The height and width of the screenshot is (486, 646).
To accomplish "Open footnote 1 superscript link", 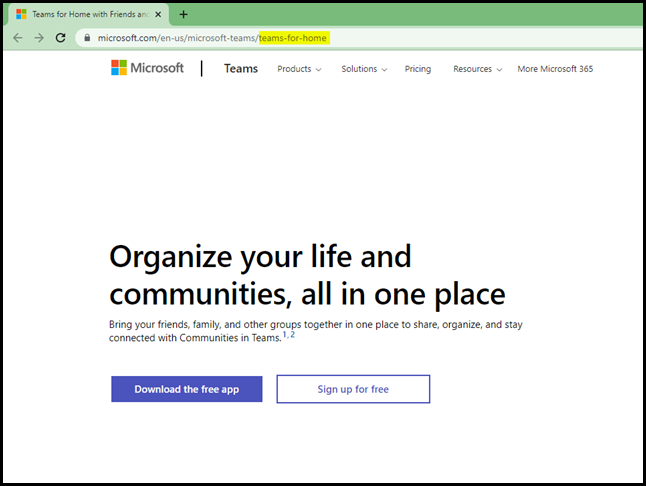I will point(284,335).
